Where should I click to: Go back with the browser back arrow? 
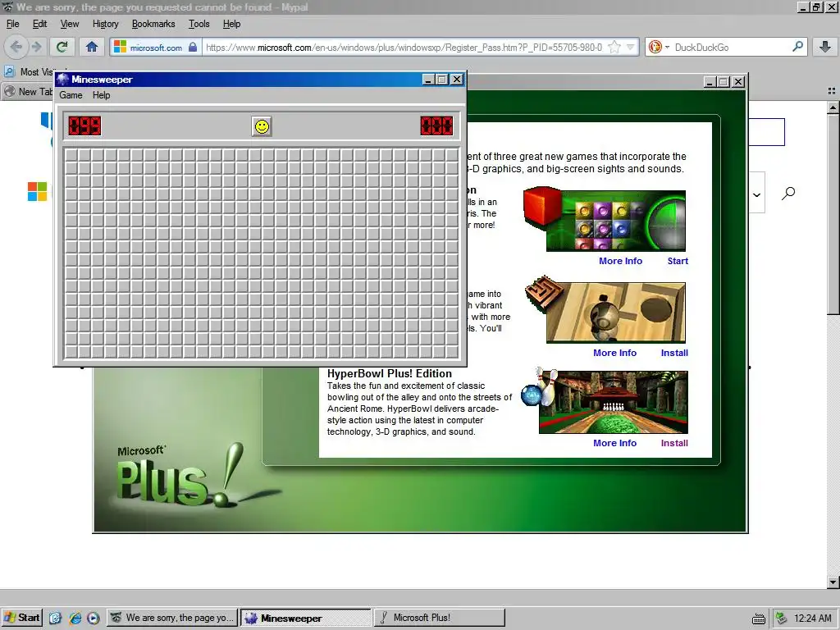coord(16,47)
